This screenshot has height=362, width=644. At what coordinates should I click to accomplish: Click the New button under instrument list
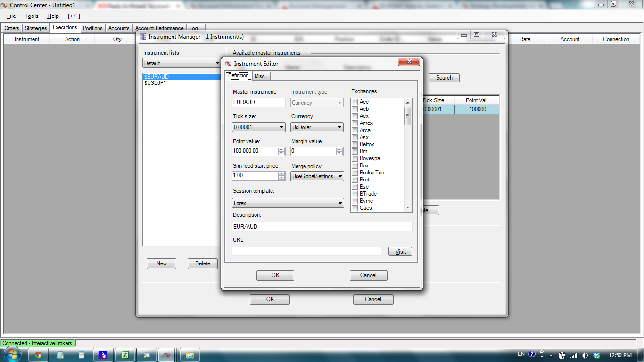162,263
